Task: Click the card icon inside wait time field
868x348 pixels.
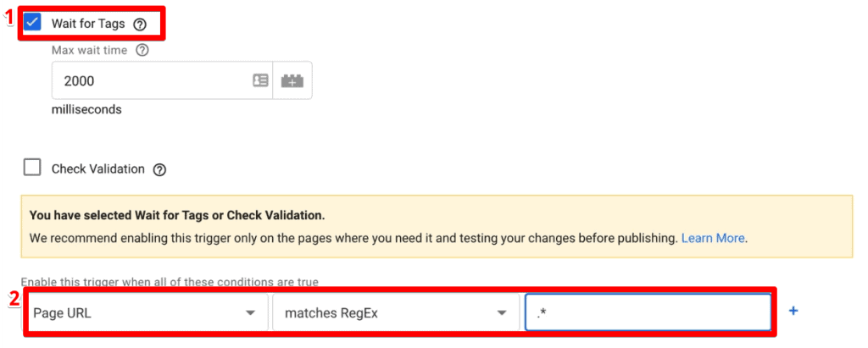Action: [260, 80]
